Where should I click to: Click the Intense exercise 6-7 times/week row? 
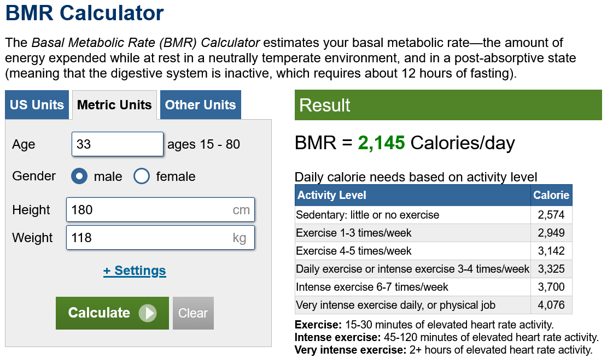coord(413,287)
